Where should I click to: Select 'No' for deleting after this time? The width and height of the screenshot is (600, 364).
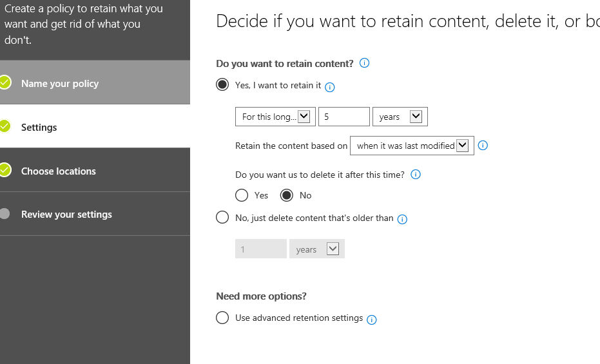(x=287, y=195)
